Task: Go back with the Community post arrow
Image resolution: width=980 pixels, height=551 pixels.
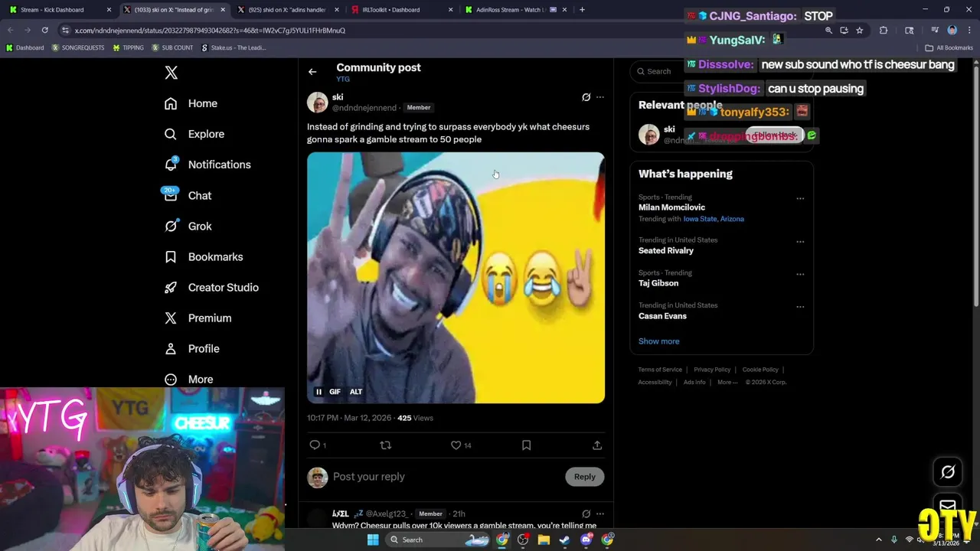Action: 312,72
